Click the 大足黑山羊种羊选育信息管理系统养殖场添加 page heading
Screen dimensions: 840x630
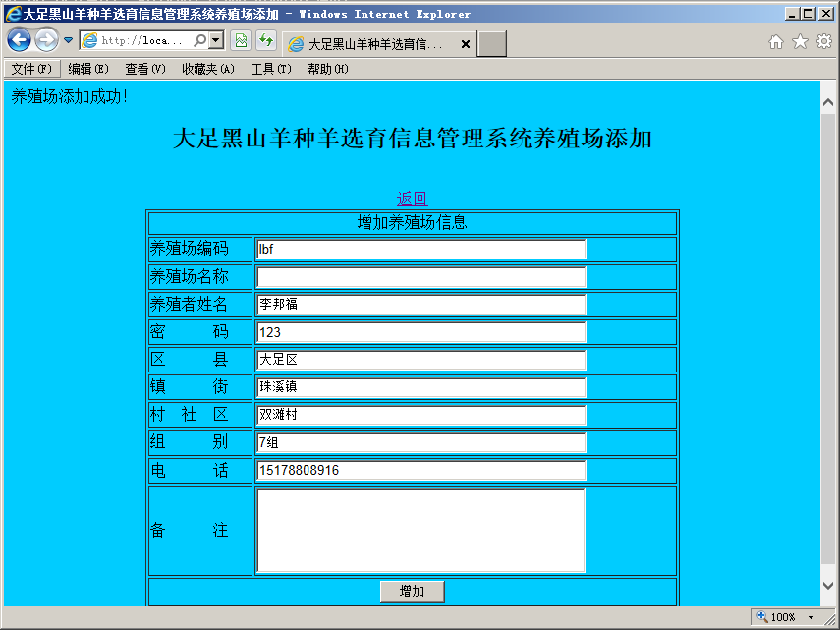coord(412,139)
